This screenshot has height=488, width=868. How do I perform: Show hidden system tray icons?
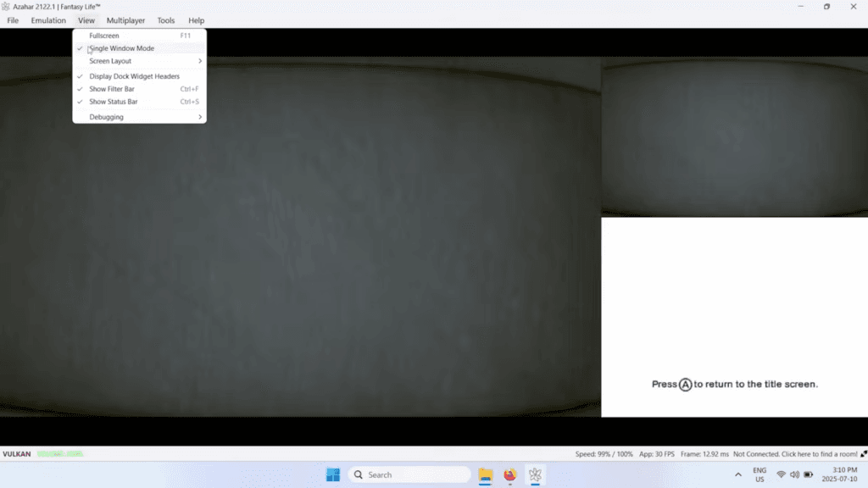738,474
